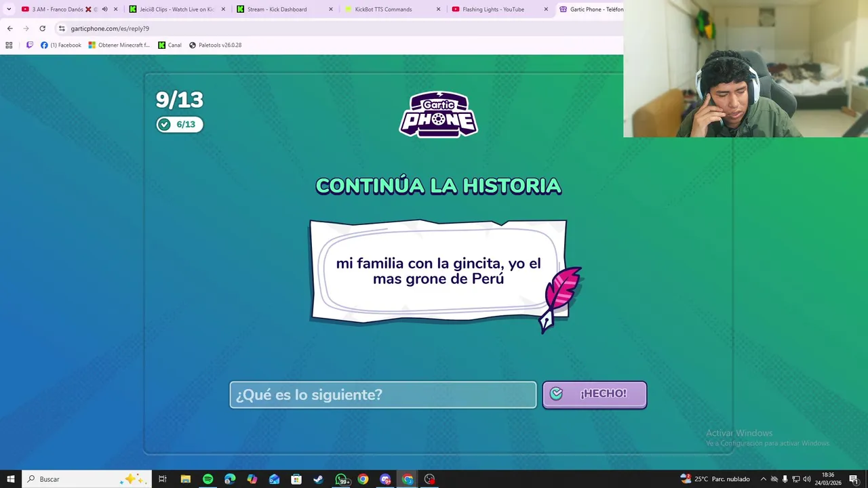Click the OneDrive disconnected tray icon
The image size is (868, 488).
point(774,479)
